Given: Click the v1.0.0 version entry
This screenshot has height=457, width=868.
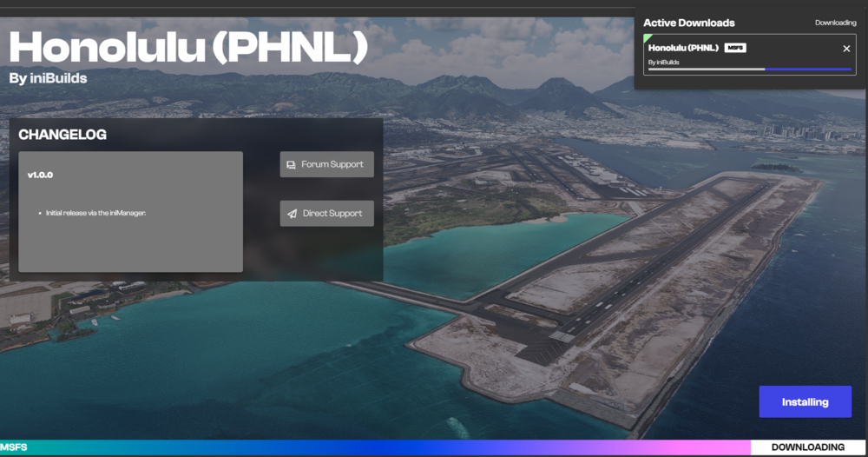Looking at the screenshot, I should pyautogui.click(x=40, y=175).
